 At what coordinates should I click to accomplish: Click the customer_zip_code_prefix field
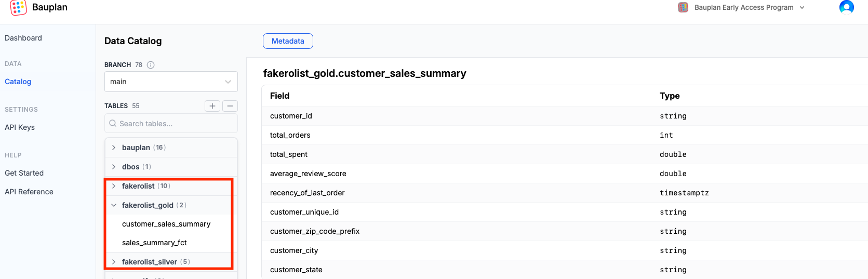315,231
